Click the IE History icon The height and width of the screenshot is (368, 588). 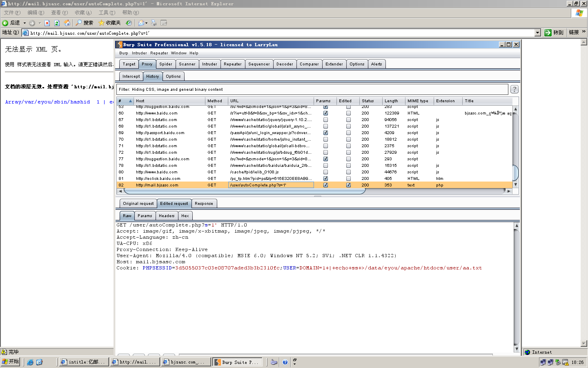(129, 23)
